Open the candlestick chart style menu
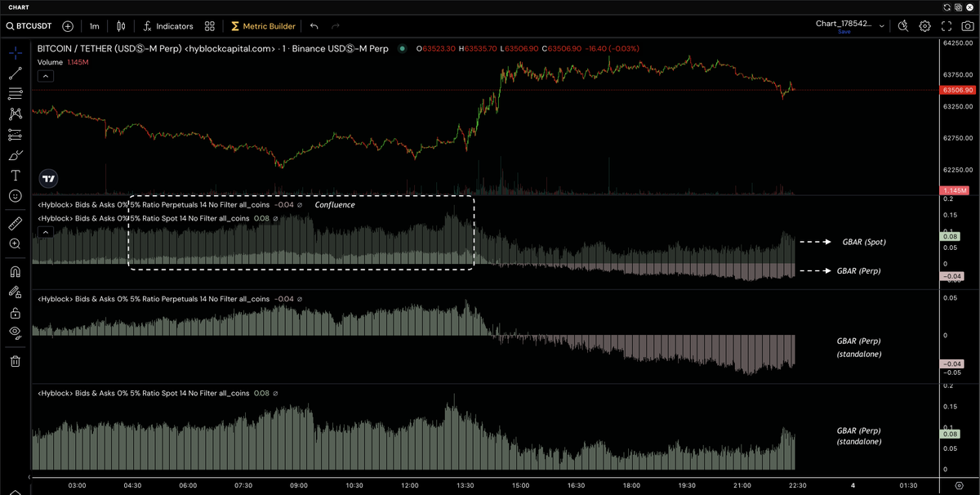Screen dimensions: 980x495 (122, 26)
